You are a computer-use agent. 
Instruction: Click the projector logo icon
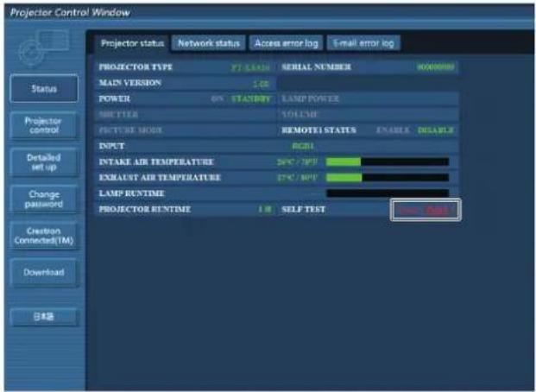44,47
